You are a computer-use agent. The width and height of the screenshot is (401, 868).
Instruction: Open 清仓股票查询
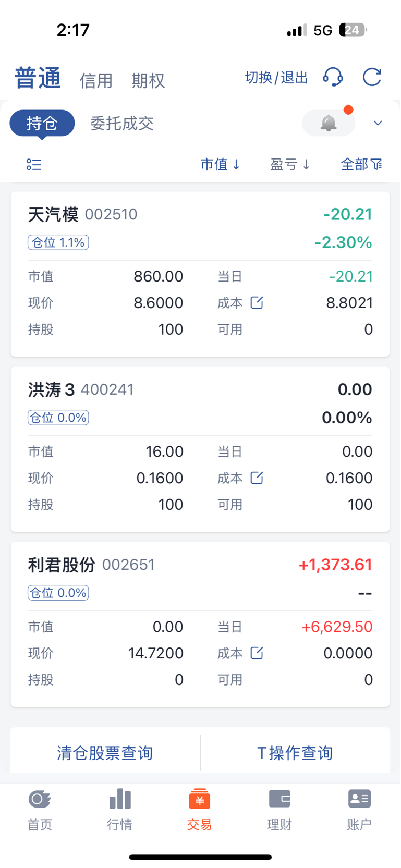(105, 753)
